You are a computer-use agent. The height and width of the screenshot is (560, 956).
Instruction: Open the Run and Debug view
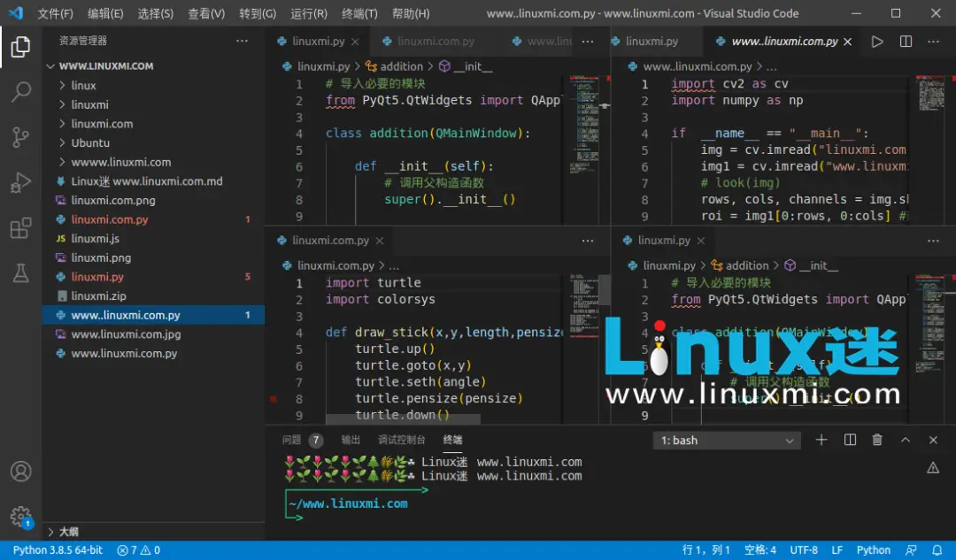20,182
